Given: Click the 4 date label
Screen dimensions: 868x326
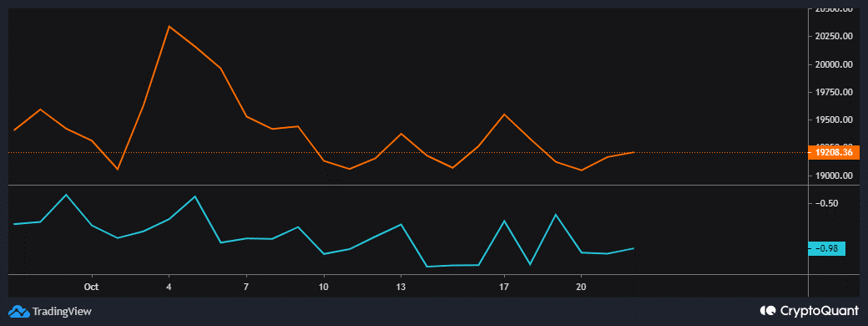Looking at the screenshot, I should [169, 287].
